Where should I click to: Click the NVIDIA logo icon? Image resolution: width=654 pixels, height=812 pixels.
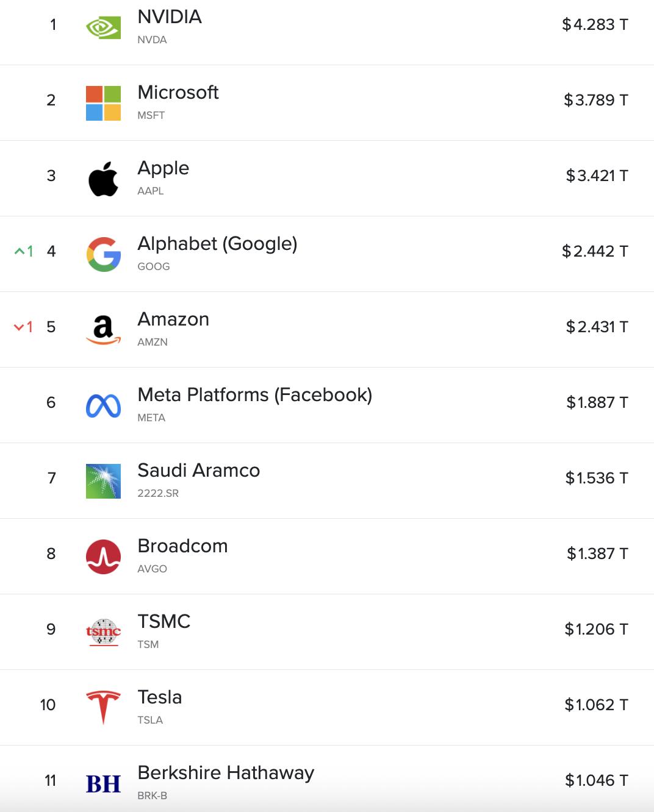(103, 27)
